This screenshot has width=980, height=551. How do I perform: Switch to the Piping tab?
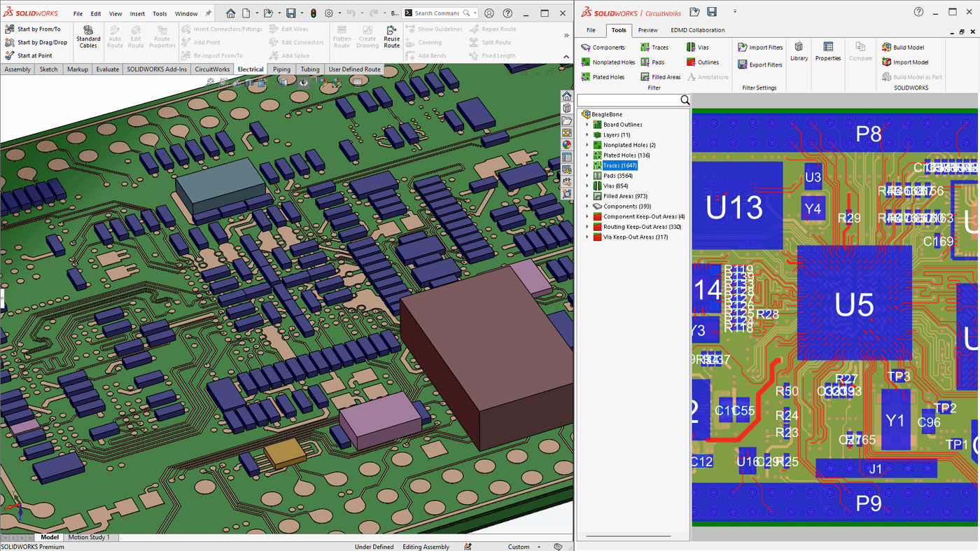click(281, 69)
